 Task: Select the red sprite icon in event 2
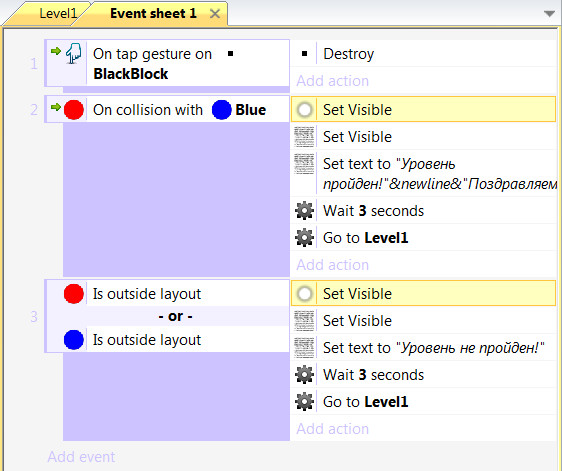point(74,110)
